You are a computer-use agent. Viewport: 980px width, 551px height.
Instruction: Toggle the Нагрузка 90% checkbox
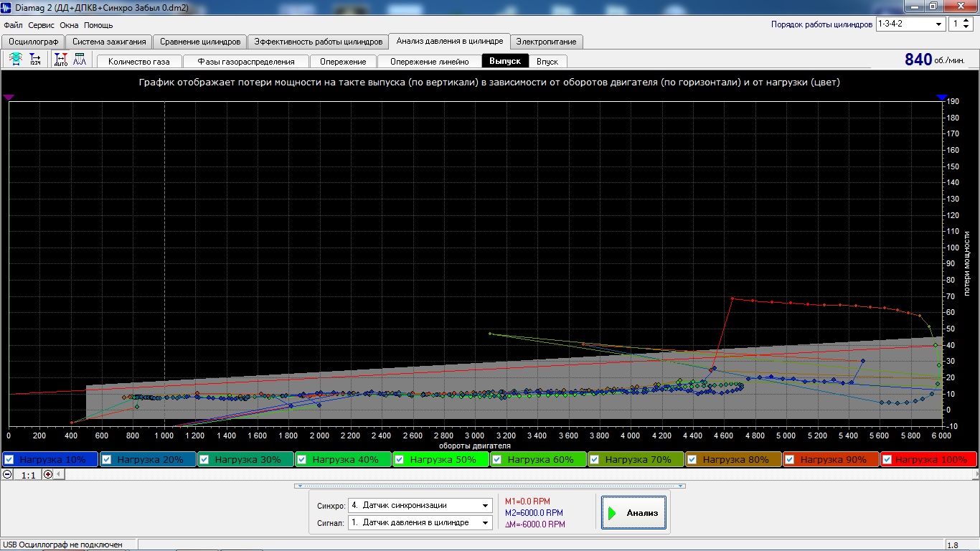(x=790, y=459)
